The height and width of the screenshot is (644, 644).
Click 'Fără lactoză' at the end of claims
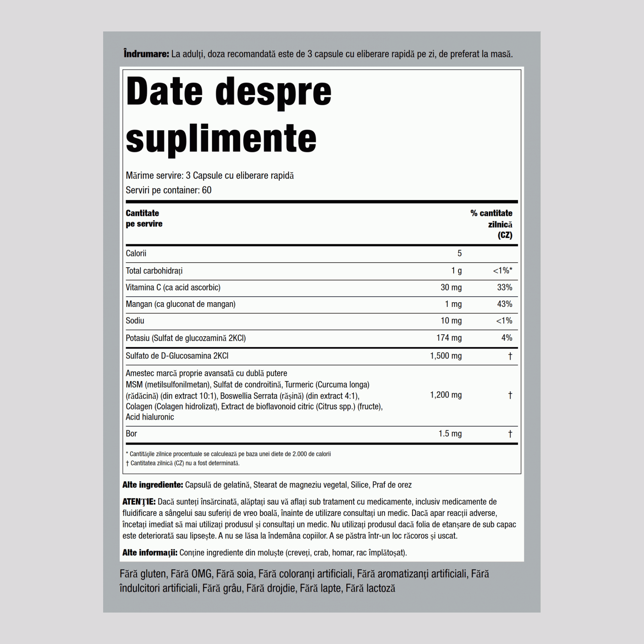click(x=370, y=588)
